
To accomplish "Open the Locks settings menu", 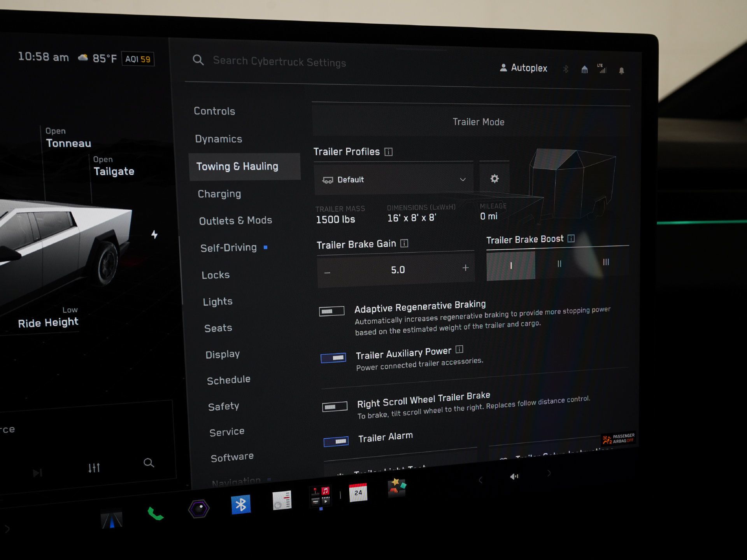I will tap(216, 275).
